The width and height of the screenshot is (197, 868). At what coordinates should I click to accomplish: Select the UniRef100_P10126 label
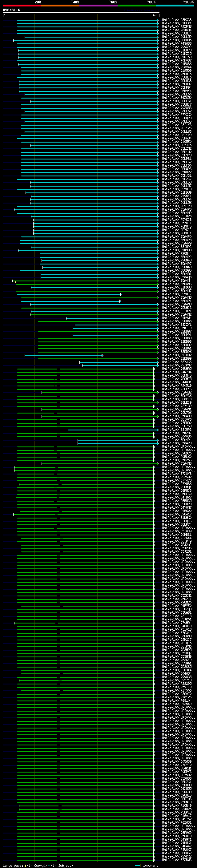(x=176, y=697)
